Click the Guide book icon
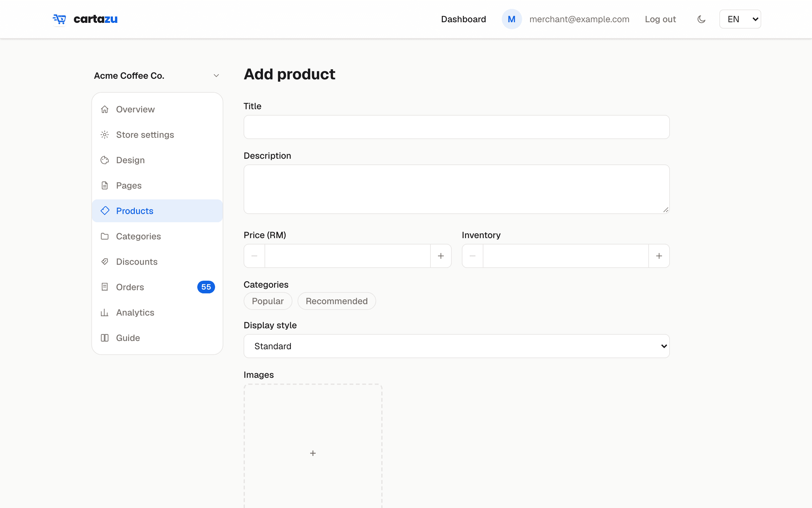 pos(105,338)
